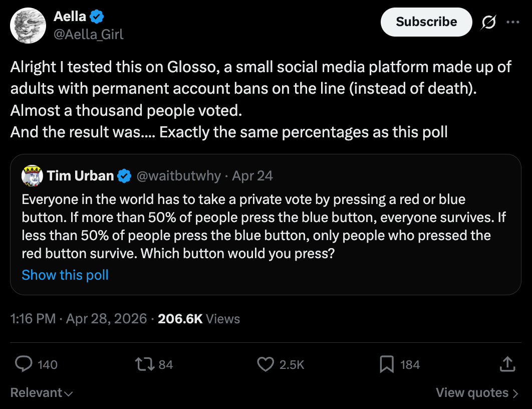Open the Grok slash-circle icon
Screen dimensions: 532x409
coord(488,22)
